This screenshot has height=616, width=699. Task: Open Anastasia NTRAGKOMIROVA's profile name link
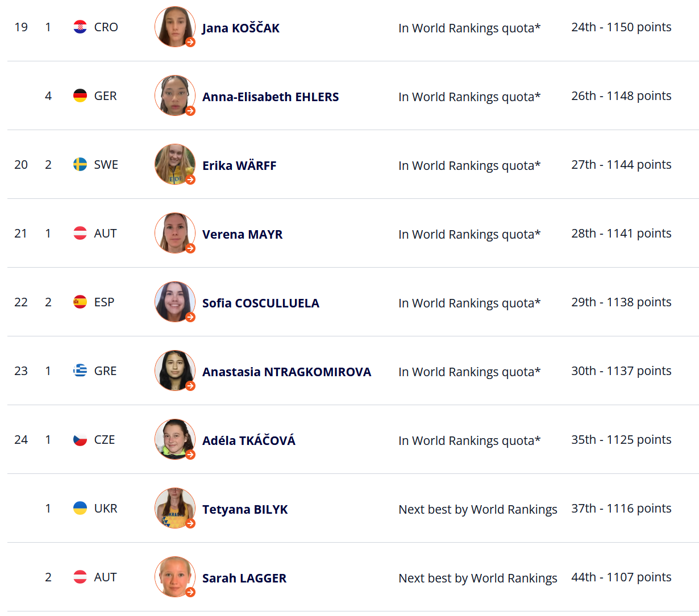(x=286, y=372)
